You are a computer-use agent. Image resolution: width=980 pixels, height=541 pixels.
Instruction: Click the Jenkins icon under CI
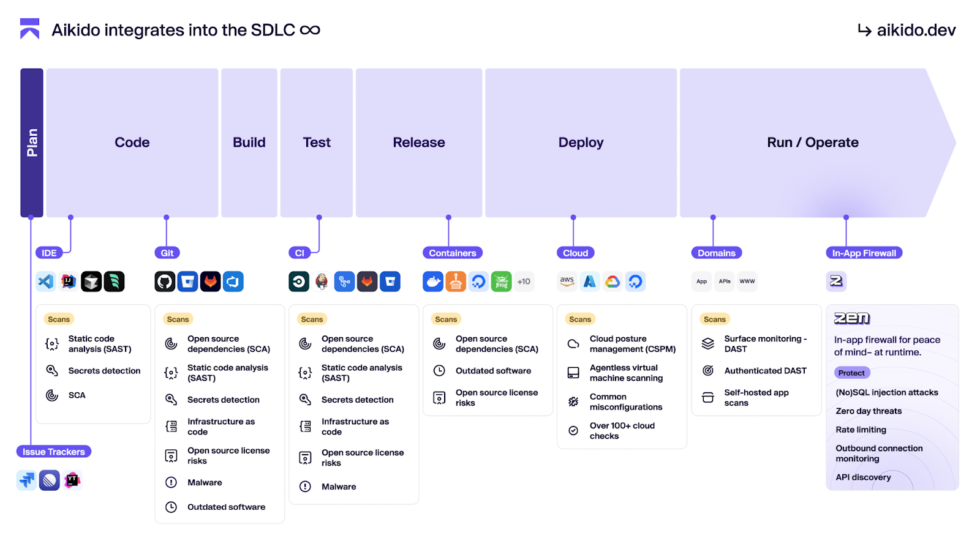coord(322,282)
